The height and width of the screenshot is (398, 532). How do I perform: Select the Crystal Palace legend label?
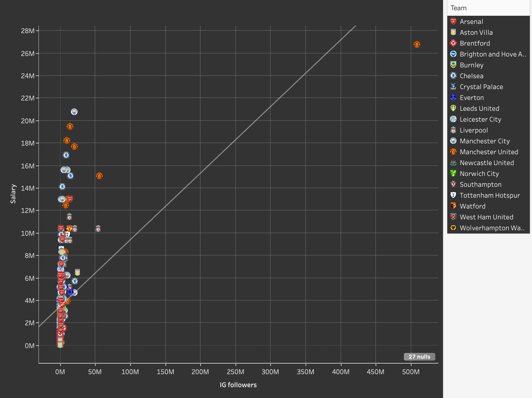coord(481,87)
